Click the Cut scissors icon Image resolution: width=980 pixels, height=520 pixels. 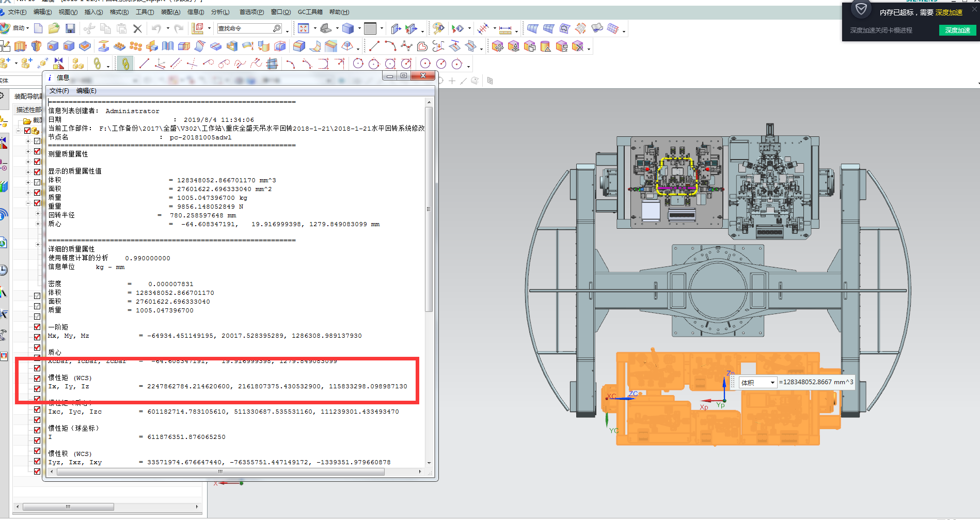(89, 28)
